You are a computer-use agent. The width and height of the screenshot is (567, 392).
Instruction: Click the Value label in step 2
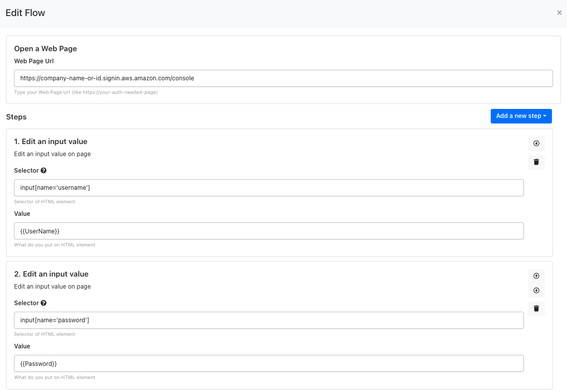[x=22, y=346]
